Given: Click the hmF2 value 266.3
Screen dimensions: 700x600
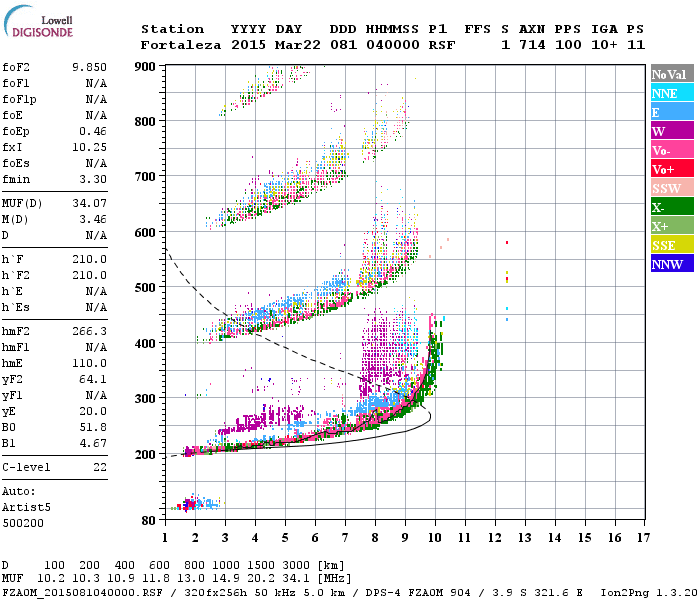Looking at the screenshot, I should point(89,331).
